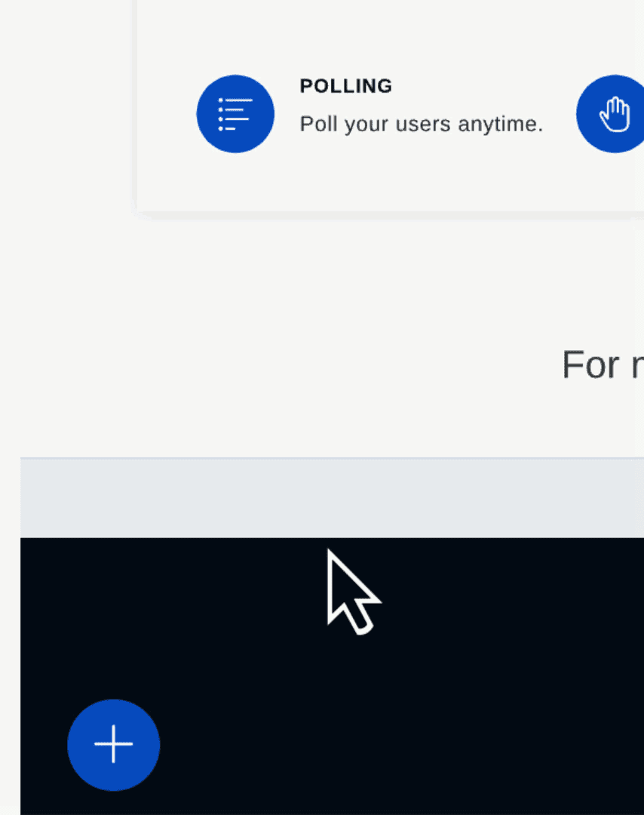Click the light gray bar above dark panel
Viewport: 644px width, 815px height.
click(x=332, y=498)
